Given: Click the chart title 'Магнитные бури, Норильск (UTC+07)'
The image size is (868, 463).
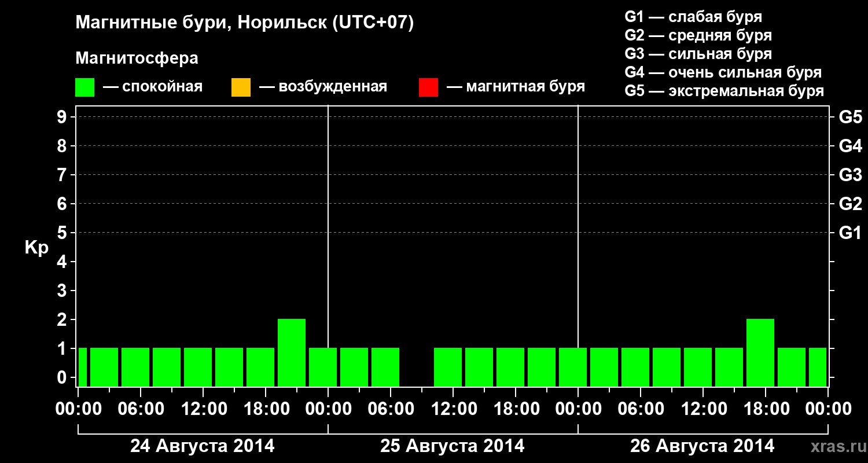Looking at the screenshot, I should pyautogui.click(x=245, y=24).
